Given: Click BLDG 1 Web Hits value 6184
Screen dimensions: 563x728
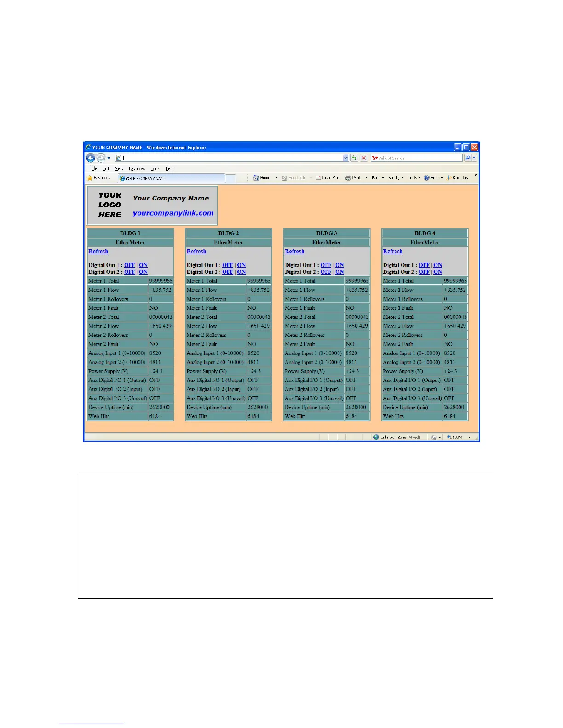Looking at the screenshot, I should pos(161,416).
